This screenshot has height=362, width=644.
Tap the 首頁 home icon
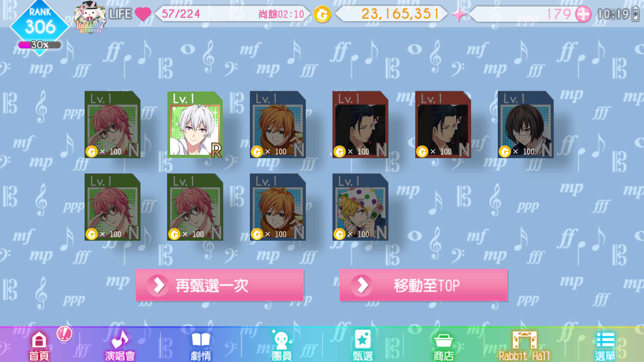pos(39,345)
